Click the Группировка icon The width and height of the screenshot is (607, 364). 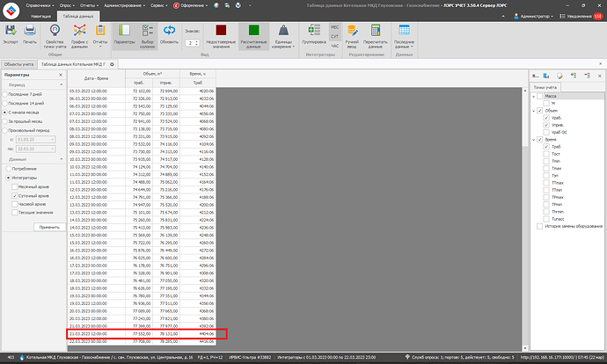click(x=314, y=31)
